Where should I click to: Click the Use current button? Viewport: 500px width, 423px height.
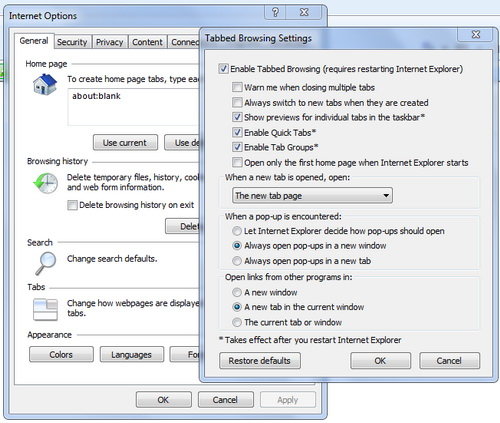[125, 143]
